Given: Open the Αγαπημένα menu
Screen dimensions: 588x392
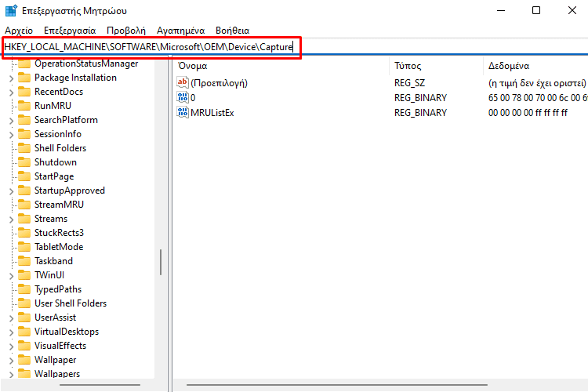Looking at the screenshot, I should (x=180, y=31).
